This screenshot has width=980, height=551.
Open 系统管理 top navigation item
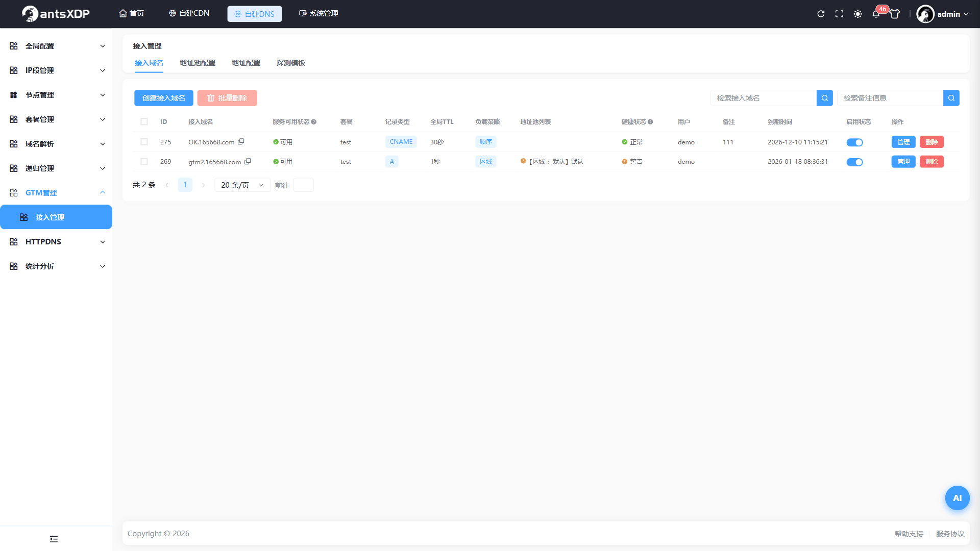[x=318, y=13]
